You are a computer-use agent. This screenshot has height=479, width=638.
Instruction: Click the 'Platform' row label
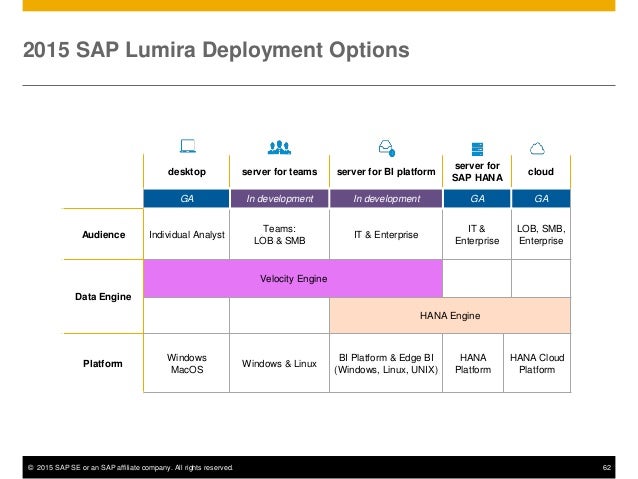(x=103, y=364)
